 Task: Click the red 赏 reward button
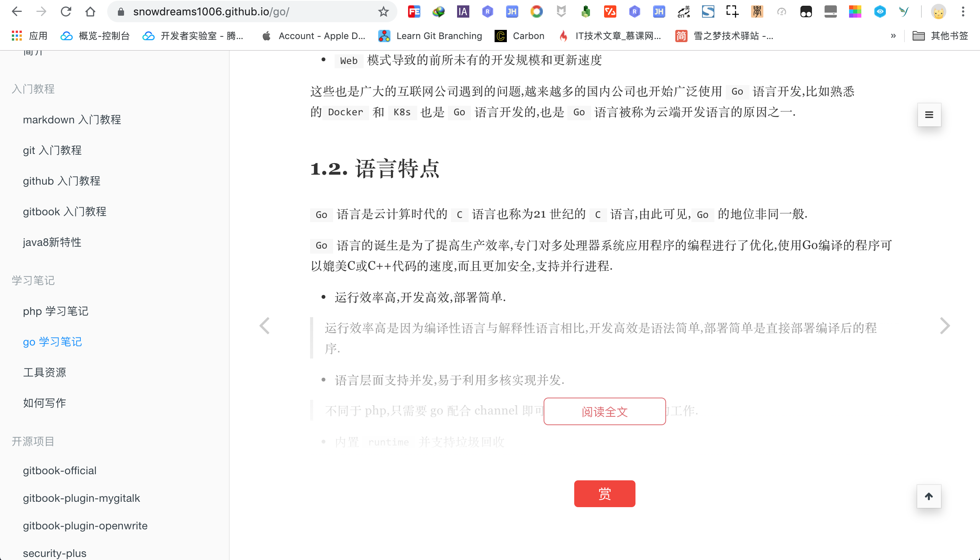coord(604,493)
